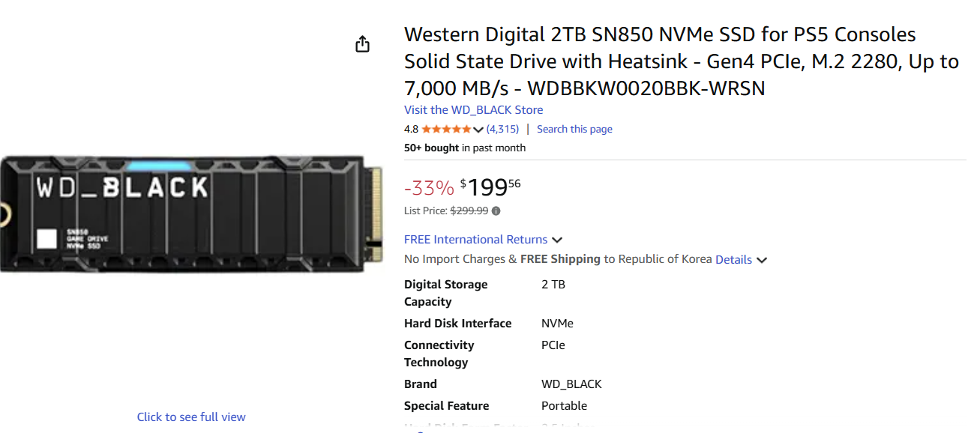Click the shipping Details link
The width and height of the screenshot is (980, 433).
tap(733, 259)
